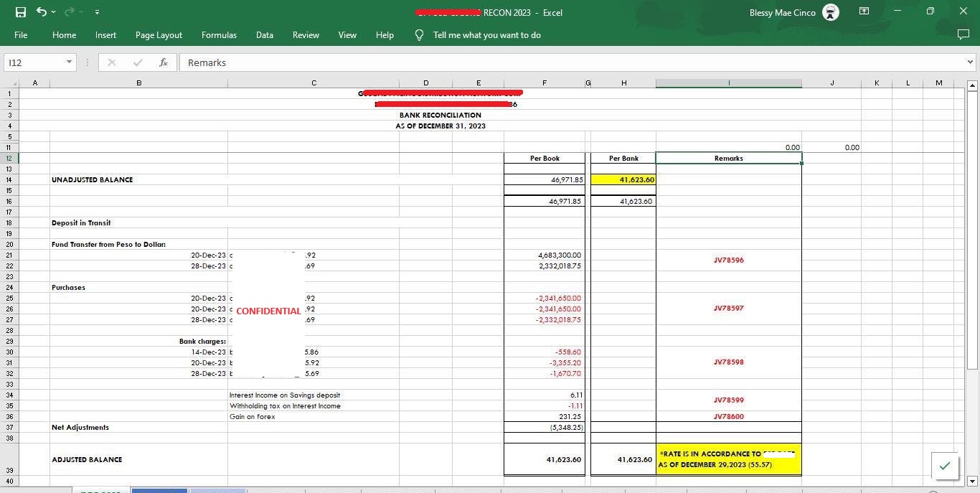Open the Comments pane icon
Image resolution: width=980 pixels, height=493 pixels.
963,34
